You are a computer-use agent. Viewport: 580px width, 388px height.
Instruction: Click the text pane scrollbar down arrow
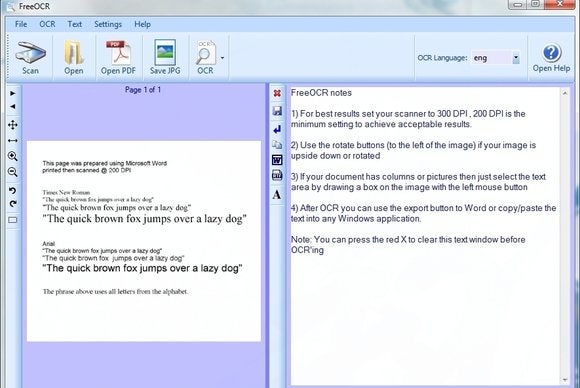pos(565,379)
